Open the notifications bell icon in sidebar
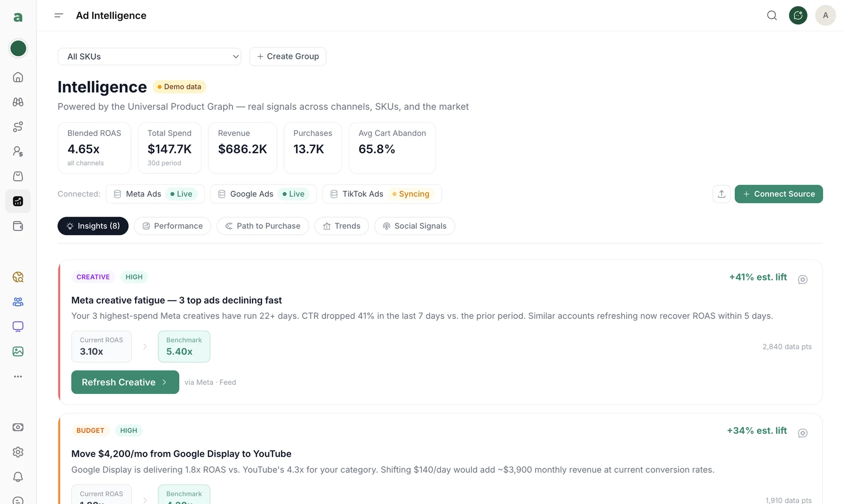Image resolution: width=844 pixels, height=504 pixels. (18, 477)
